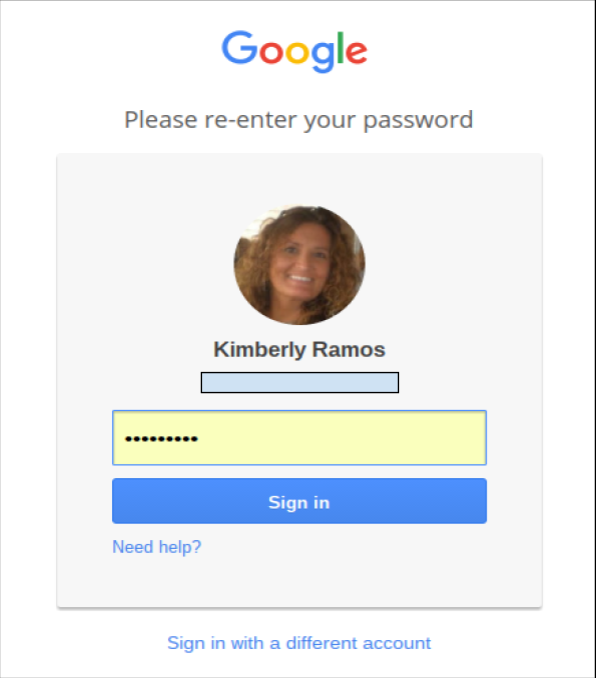Click the green letter l in the Google logo
Image resolution: width=596 pixels, height=678 pixels.
[x=340, y=48]
